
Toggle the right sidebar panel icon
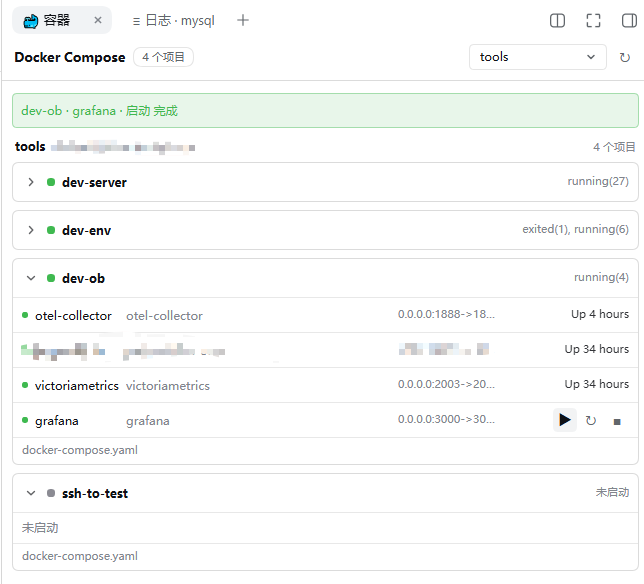[629, 20]
